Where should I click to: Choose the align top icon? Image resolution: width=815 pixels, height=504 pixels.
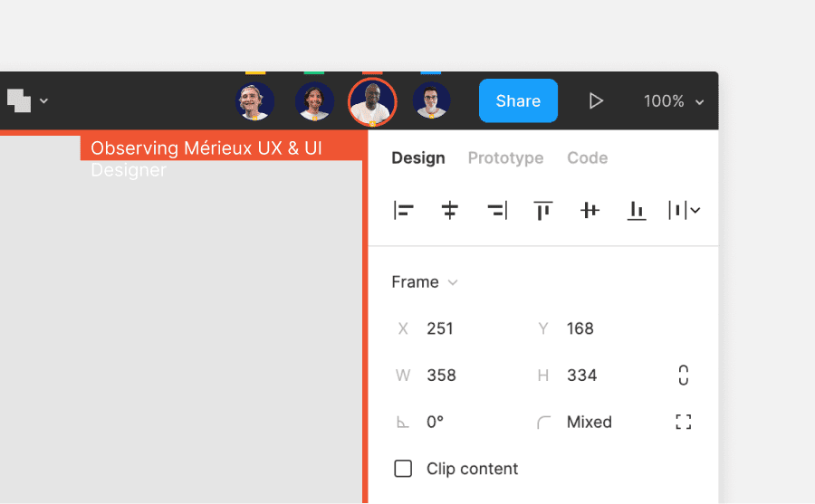[543, 211]
